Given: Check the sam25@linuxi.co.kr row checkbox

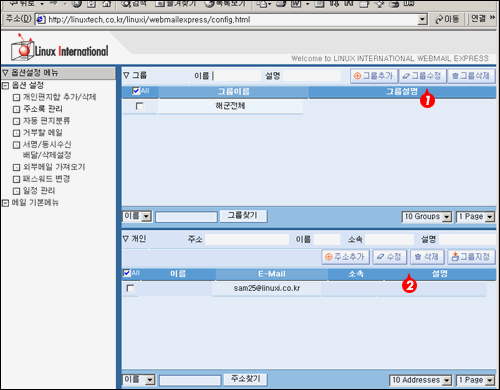Looking at the screenshot, I should tap(130, 288).
